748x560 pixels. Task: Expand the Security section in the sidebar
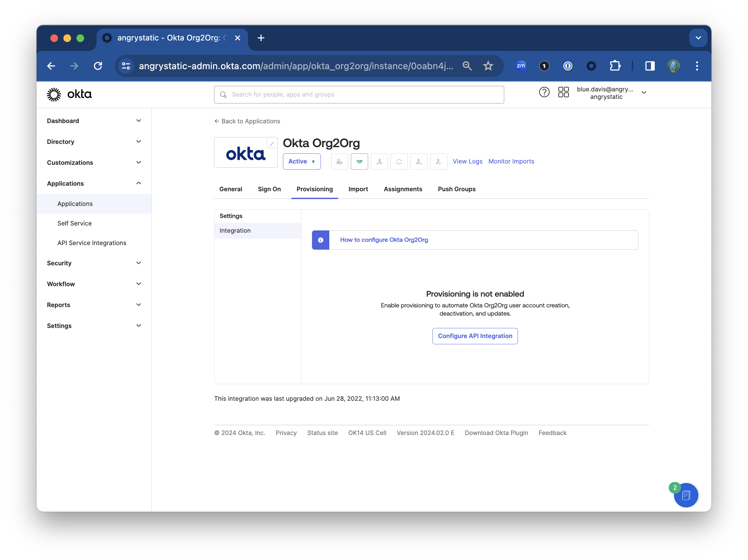coord(93,263)
